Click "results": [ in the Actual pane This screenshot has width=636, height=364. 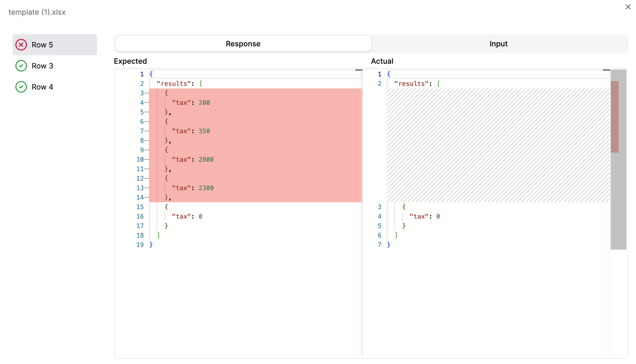pyautogui.click(x=417, y=83)
